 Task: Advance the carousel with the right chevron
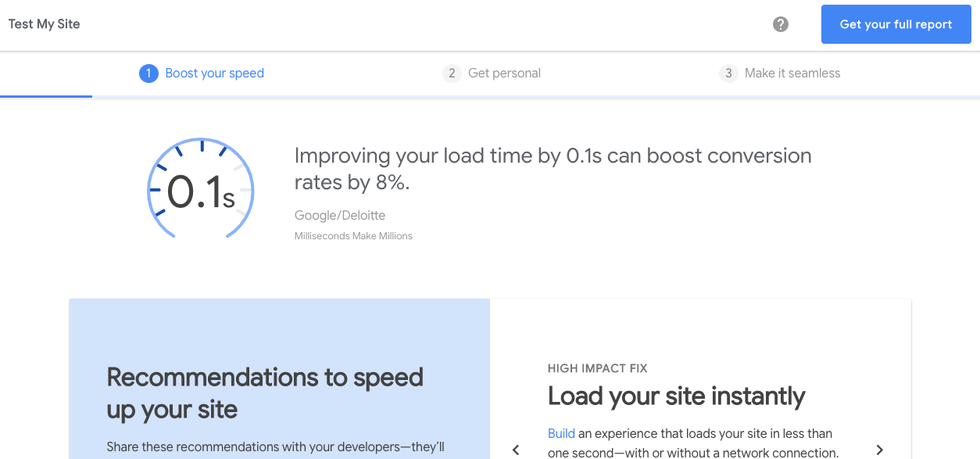pos(880,450)
